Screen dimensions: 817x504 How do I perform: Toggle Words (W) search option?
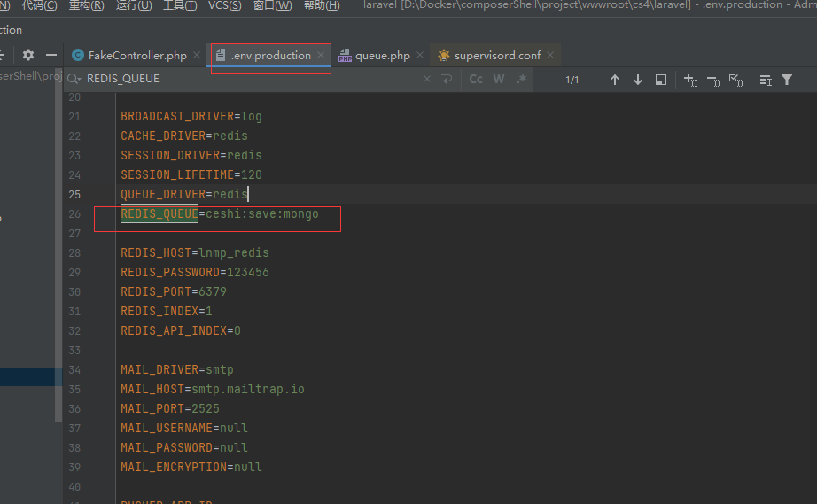(499, 79)
